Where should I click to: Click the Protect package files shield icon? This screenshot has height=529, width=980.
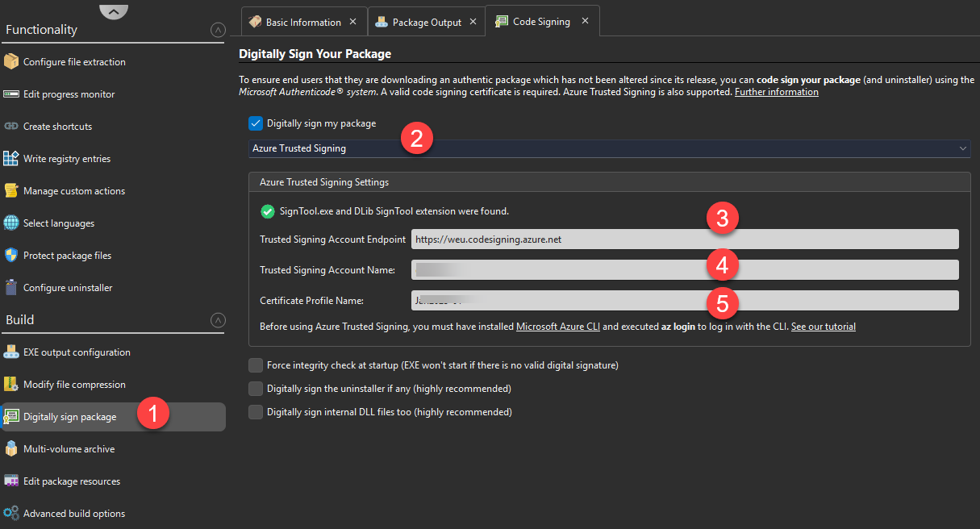pyautogui.click(x=11, y=256)
